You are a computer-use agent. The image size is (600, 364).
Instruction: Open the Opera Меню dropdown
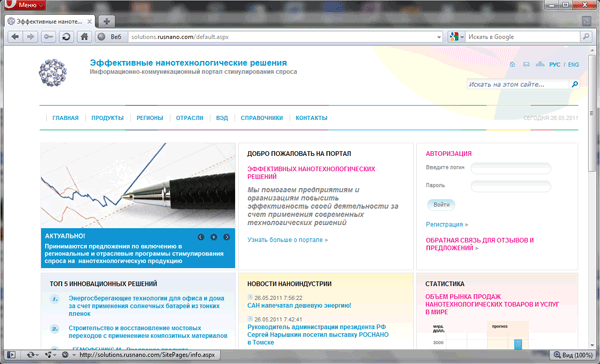click(x=26, y=5)
